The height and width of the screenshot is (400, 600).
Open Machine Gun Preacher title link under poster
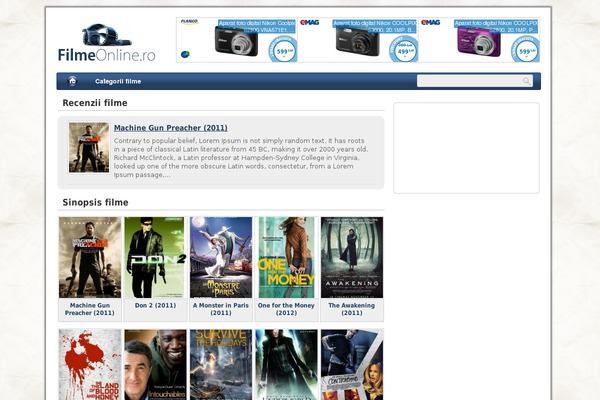coord(90,309)
